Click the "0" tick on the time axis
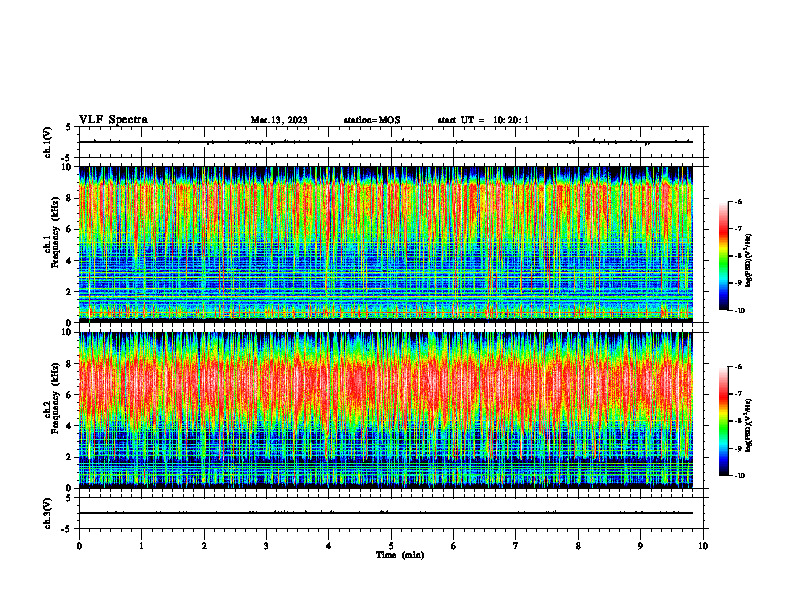 click(x=79, y=546)
